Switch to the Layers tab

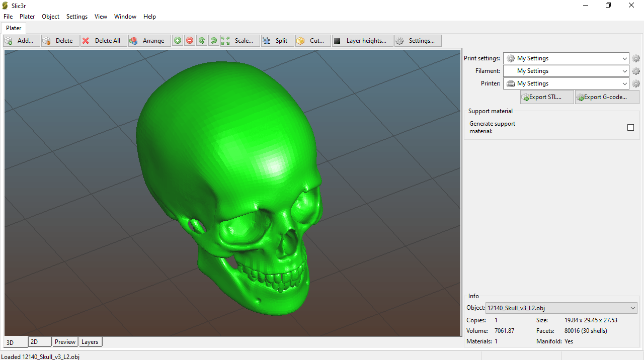tap(90, 342)
